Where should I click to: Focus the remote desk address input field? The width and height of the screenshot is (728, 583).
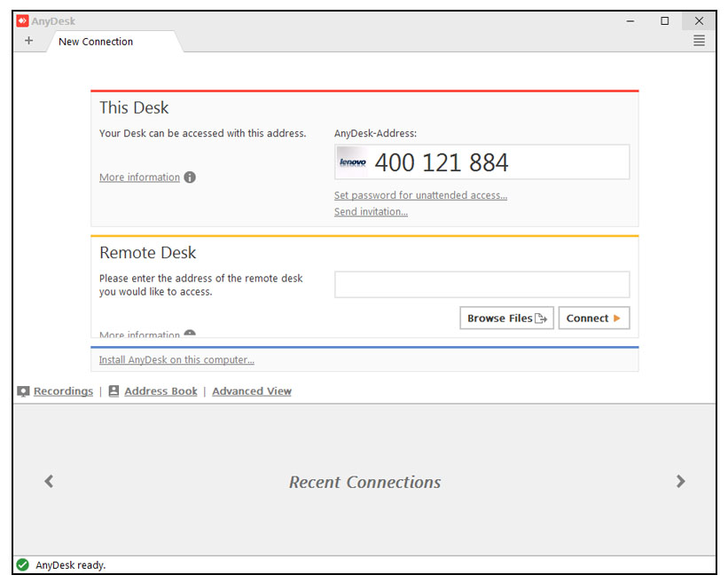(x=481, y=284)
